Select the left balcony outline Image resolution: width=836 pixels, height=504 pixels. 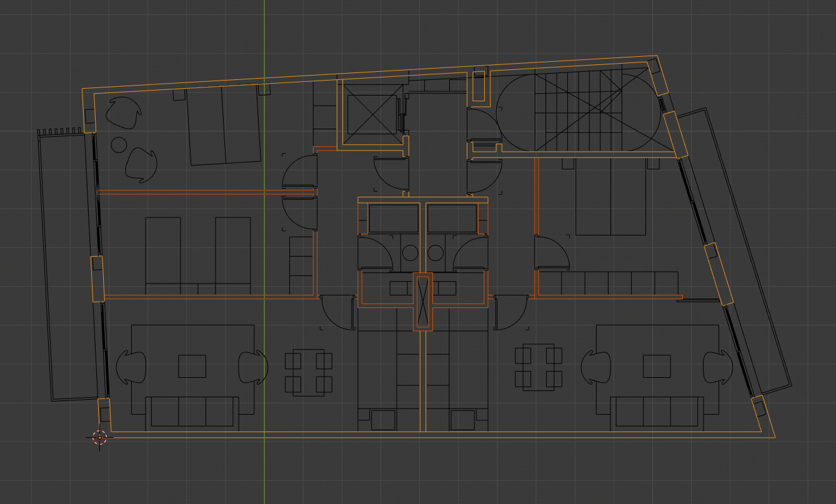(69, 265)
